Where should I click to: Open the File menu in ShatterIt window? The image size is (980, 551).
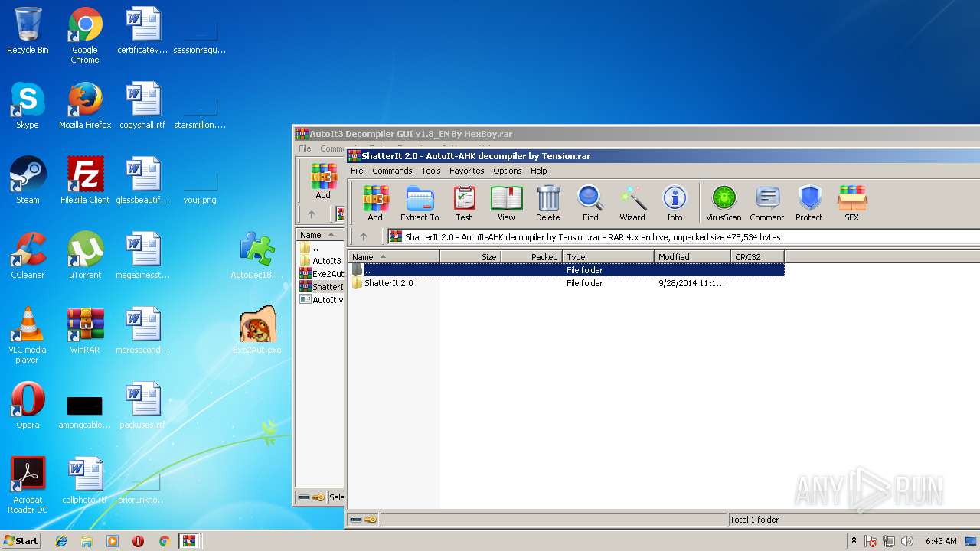coord(357,171)
